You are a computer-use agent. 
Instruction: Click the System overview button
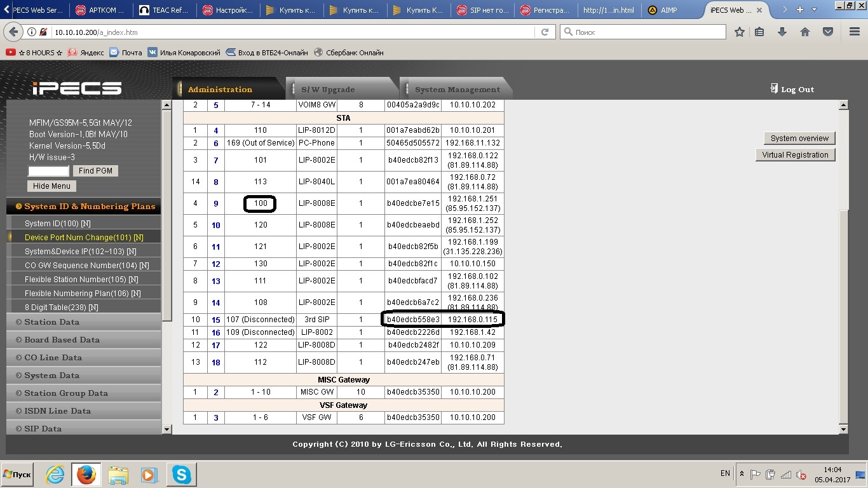[799, 139]
